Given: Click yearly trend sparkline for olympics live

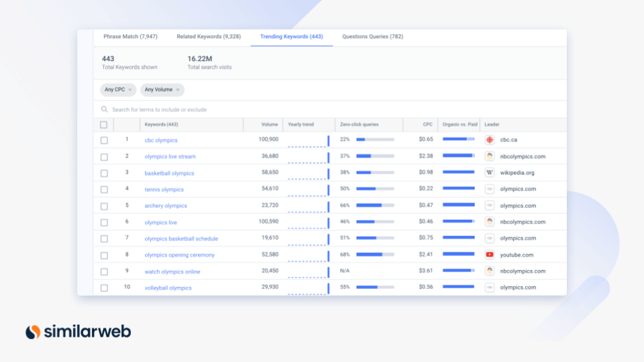Looking at the screenshot, I should tap(309, 223).
